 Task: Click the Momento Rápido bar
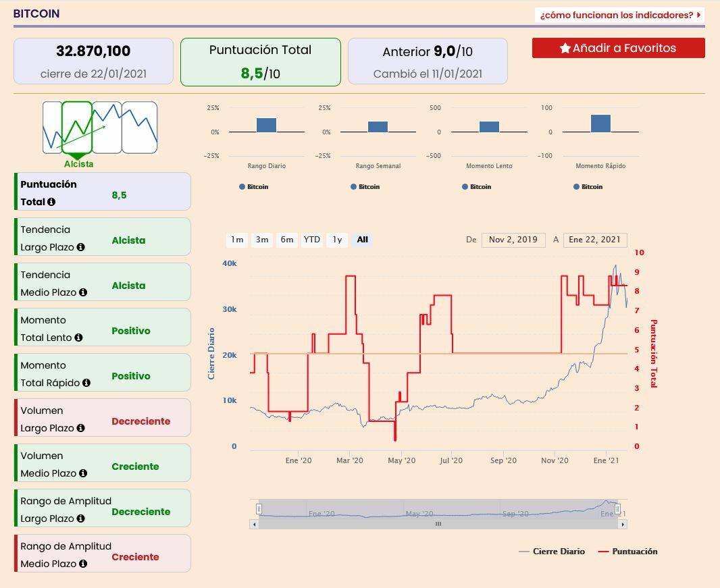coord(600,124)
